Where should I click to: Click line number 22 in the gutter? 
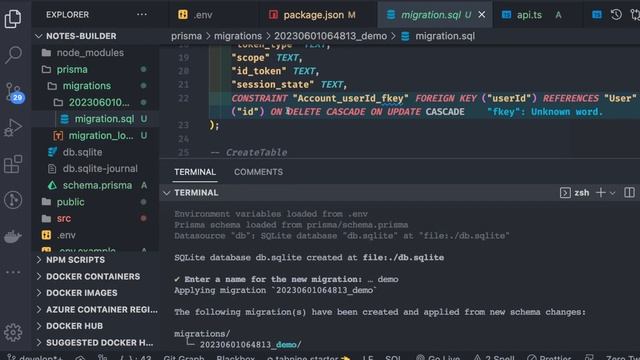click(x=184, y=98)
